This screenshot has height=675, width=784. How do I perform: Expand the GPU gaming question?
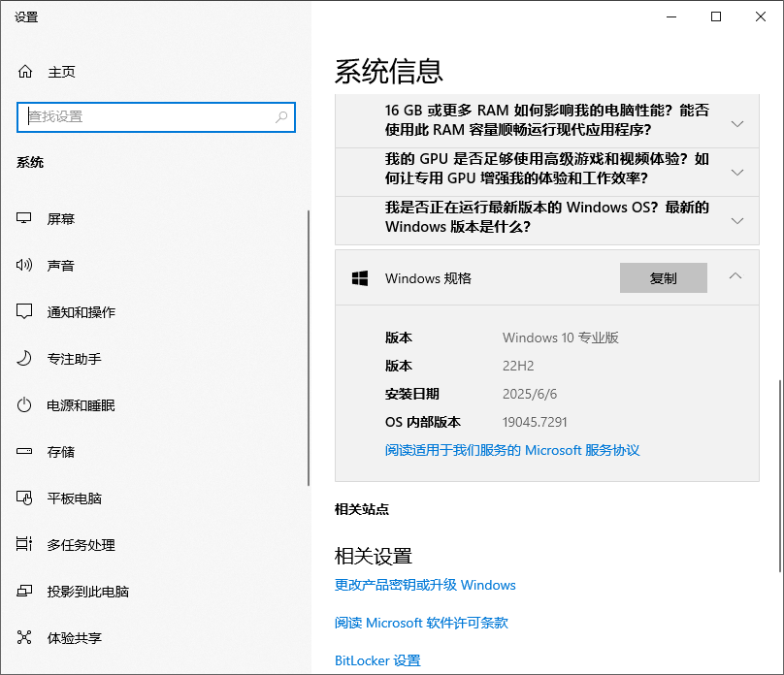[547, 172]
